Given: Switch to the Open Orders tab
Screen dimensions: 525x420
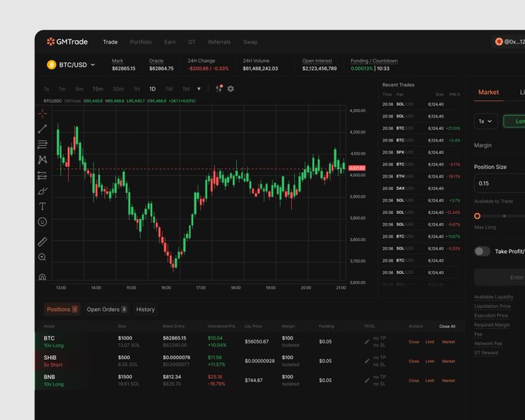Looking at the screenshot, I should tap(107, 309).
